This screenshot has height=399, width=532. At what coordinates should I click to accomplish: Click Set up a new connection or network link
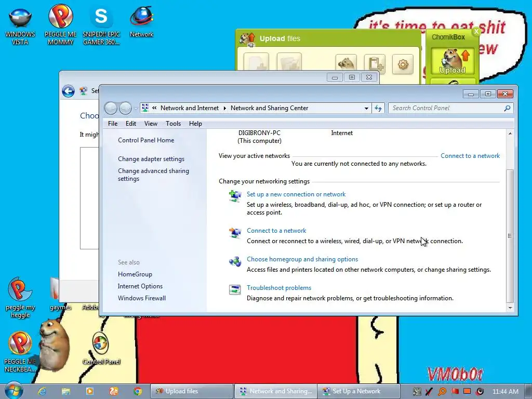[x=296, y=194]
